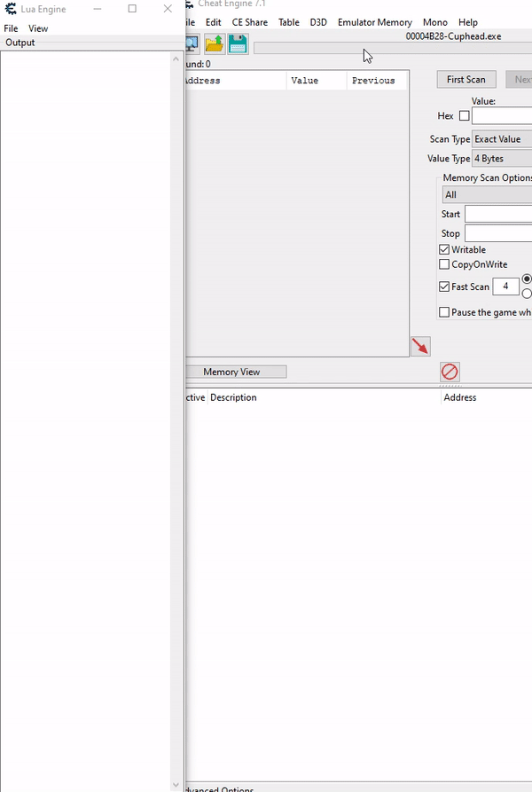Open the Mono menu
Screen dimensions: 532x792
pyautogui.click(x=435, y=22)
